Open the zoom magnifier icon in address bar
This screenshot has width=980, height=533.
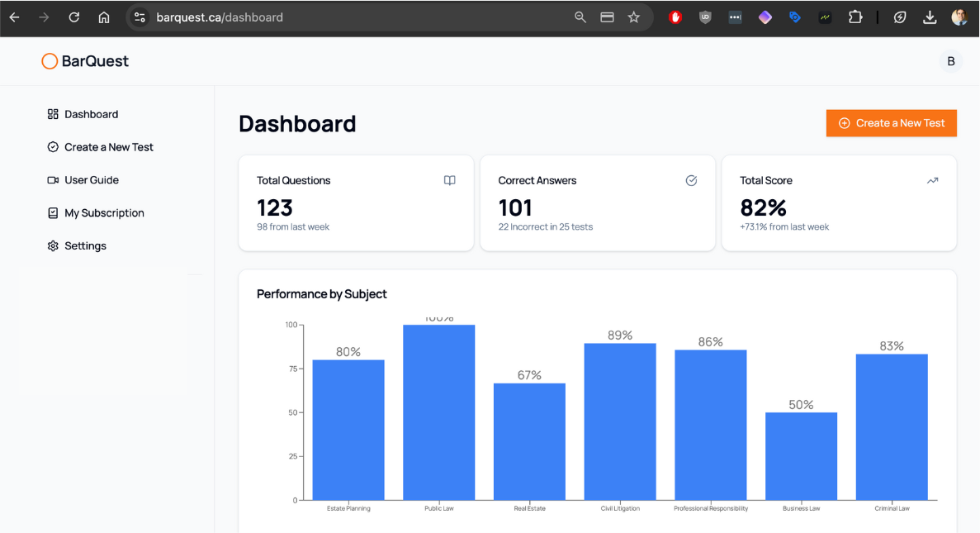click(580, 17)
